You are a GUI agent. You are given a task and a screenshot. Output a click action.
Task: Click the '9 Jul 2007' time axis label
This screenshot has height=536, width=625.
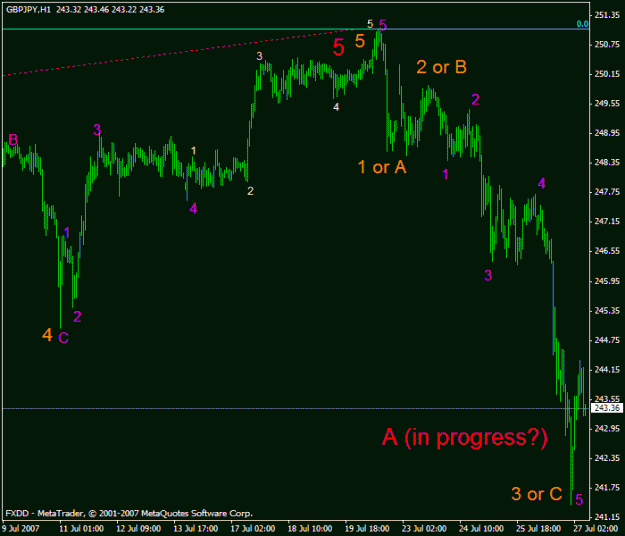21,529
